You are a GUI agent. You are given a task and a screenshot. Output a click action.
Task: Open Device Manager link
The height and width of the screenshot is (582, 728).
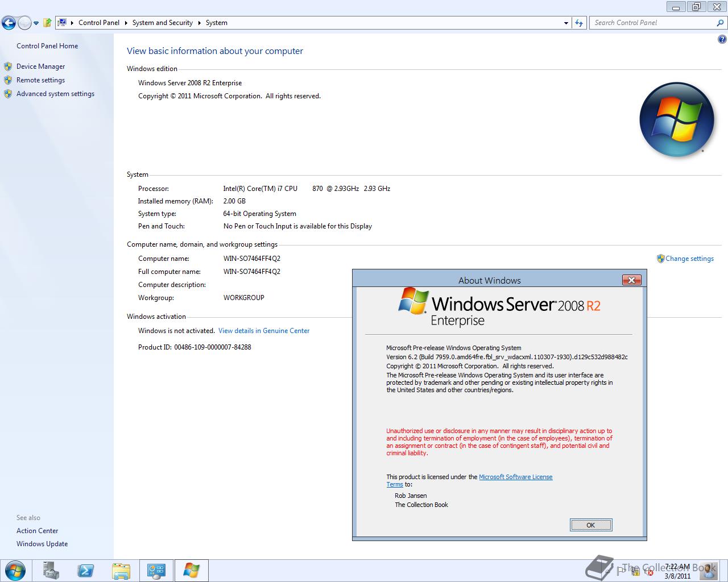(x=40, y=66)
